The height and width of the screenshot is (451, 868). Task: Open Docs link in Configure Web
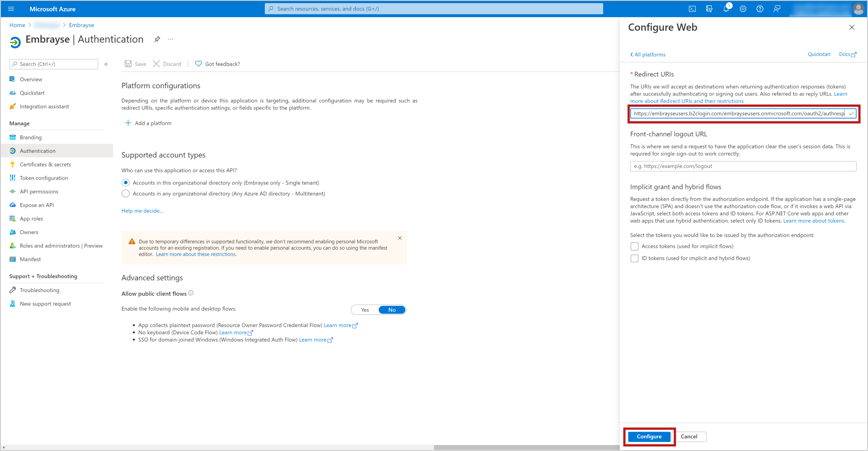click(x=848, y=54)
